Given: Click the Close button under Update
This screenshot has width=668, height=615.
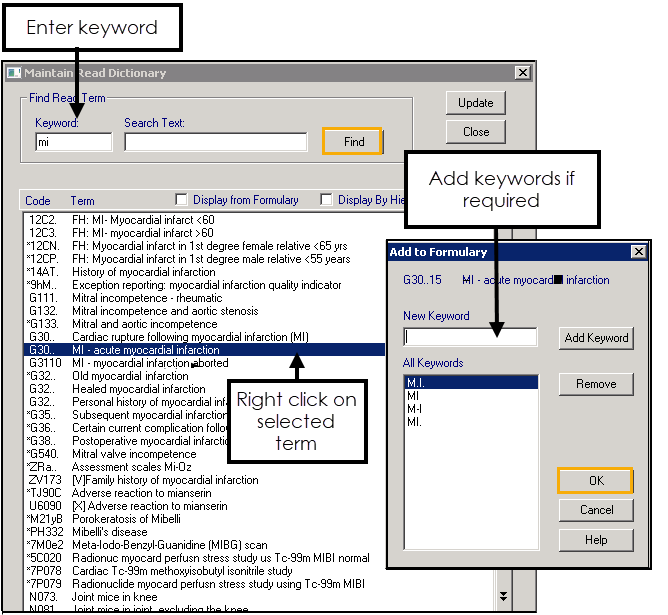Looking at the screenshot, I should [476, 132].
